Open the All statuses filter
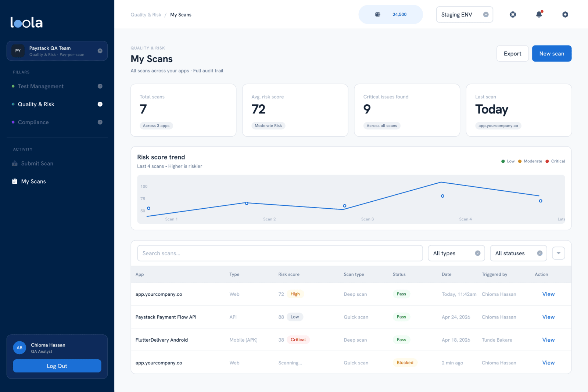 [519, 253]
